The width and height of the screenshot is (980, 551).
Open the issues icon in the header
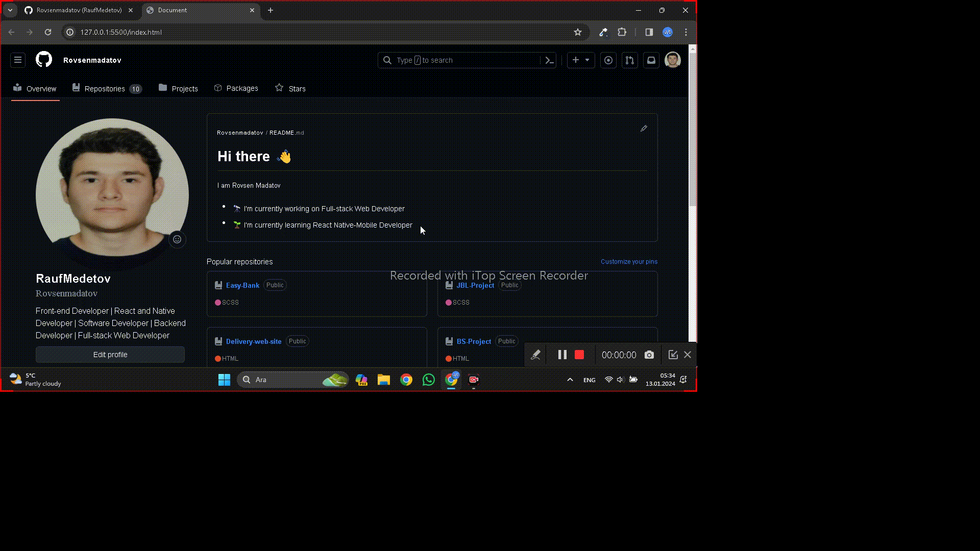608,60
